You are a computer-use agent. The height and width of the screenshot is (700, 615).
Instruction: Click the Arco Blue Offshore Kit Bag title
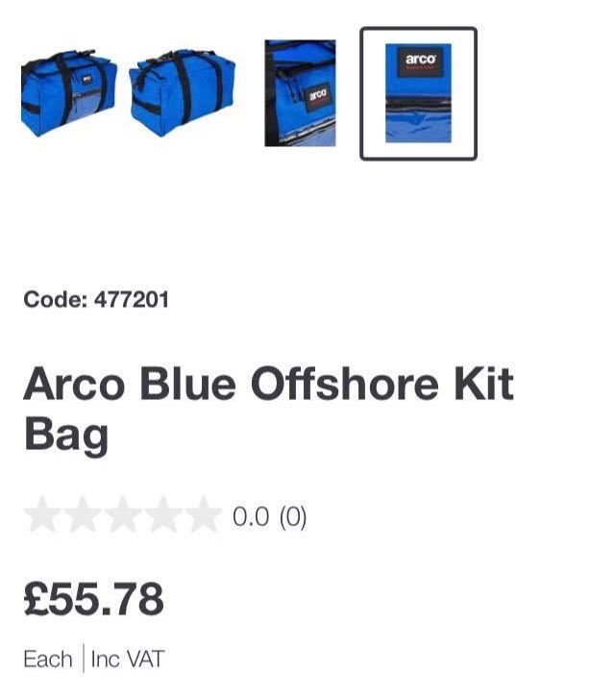tap(269, 409)
